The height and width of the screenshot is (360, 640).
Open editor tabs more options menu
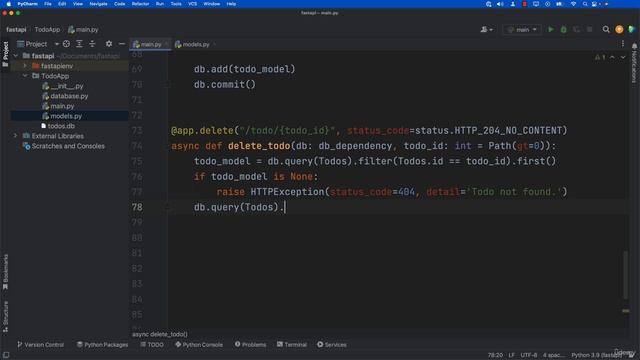[x=623, y=44]
